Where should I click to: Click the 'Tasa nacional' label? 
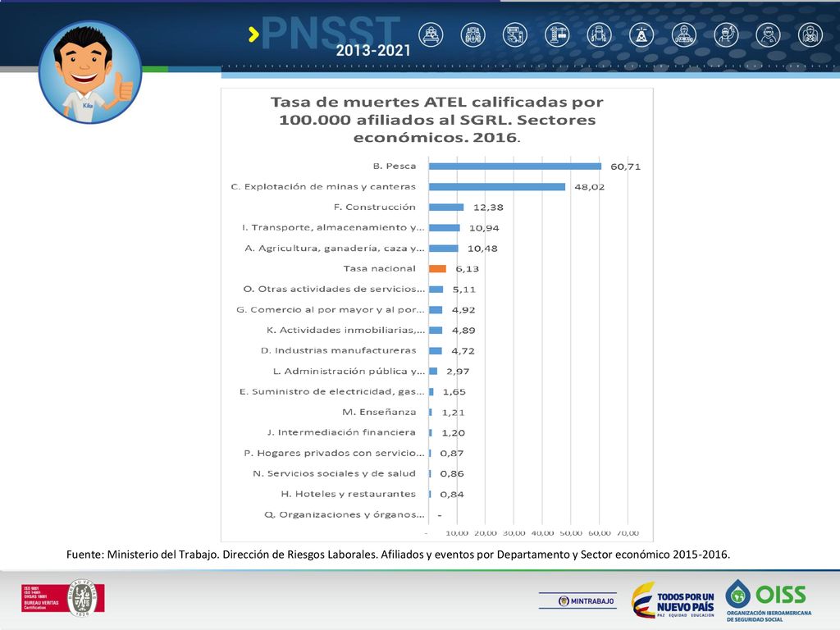[379, 268]
